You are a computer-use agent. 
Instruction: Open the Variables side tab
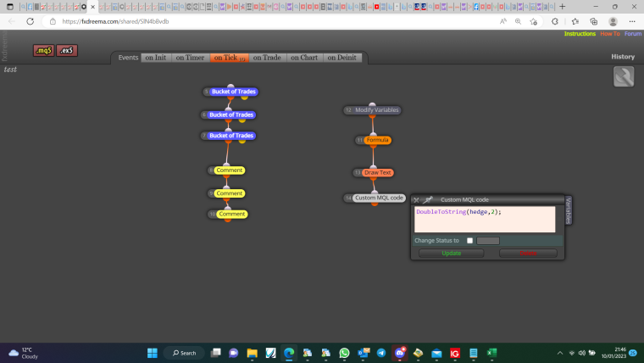(569, 210)
